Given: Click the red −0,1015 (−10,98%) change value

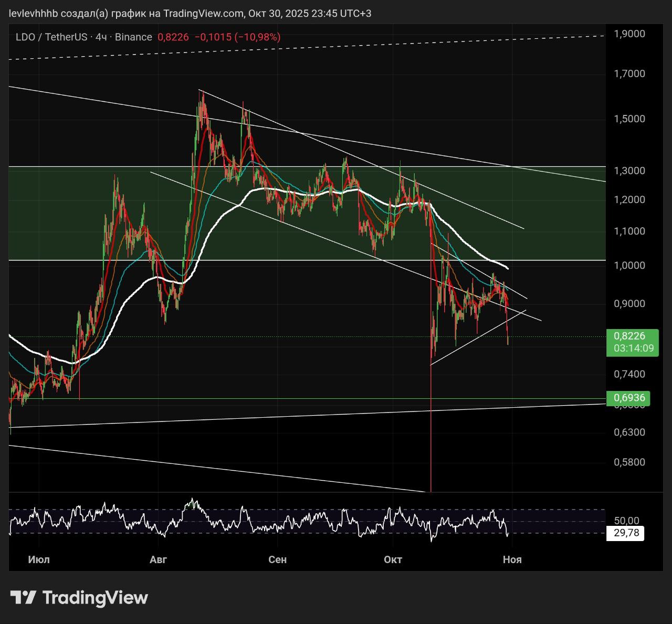Looking at the screenshot, I should tap(237, 37).
